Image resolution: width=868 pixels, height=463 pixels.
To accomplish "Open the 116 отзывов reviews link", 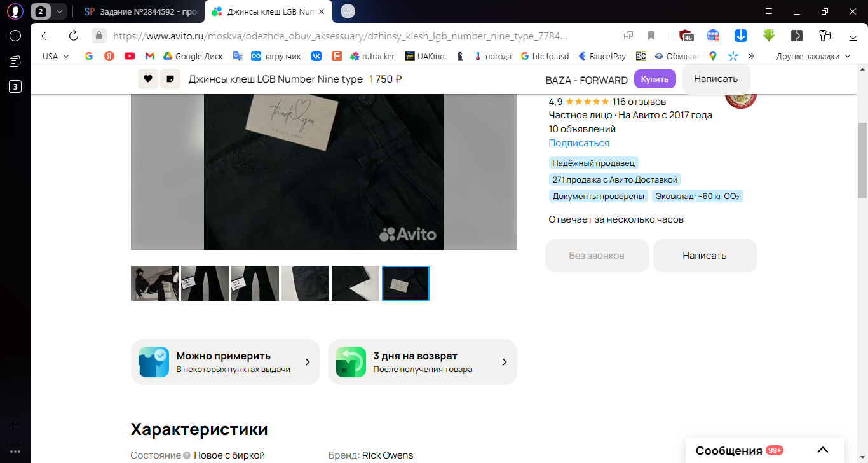I will (639, 101).
